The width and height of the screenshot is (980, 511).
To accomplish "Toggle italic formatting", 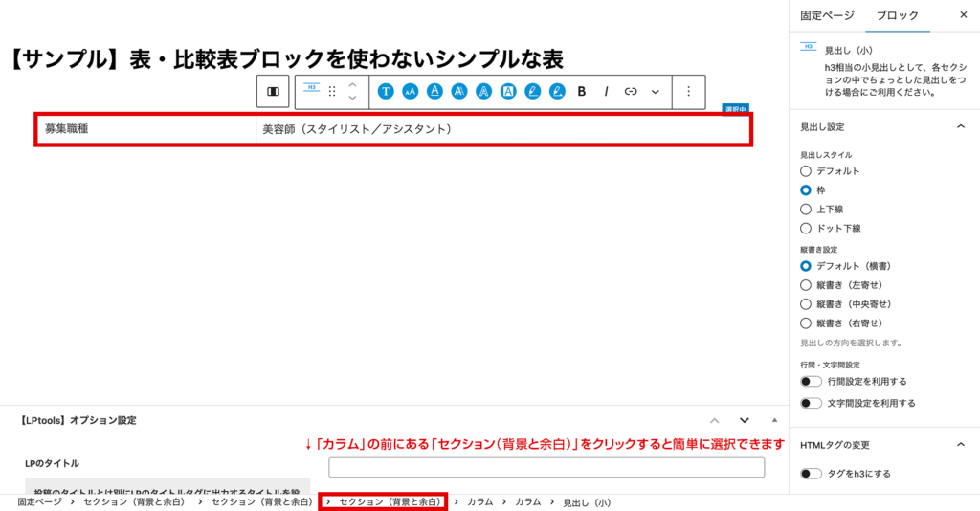I will 606,92.
